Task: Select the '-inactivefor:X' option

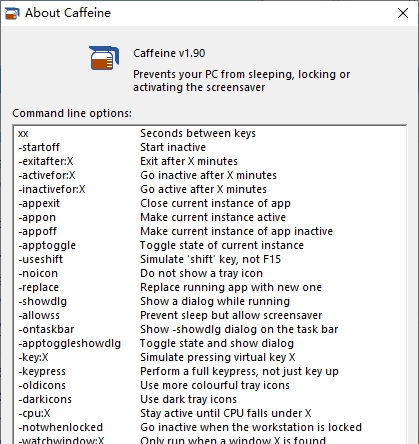Action: tap(52, 189)
